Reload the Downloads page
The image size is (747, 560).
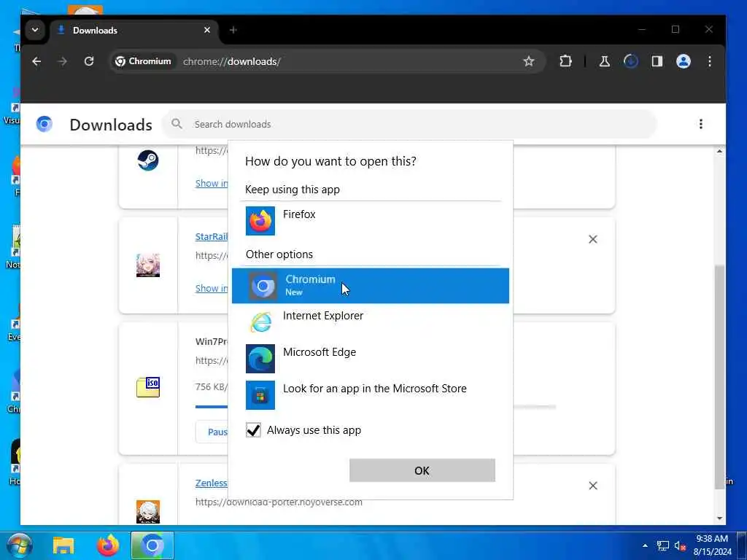(88, 61)
